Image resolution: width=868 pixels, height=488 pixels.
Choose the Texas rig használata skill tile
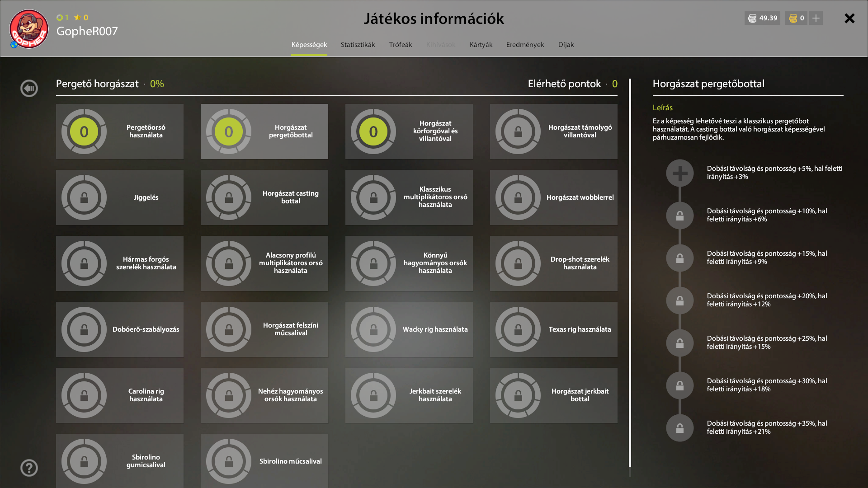pyautogui.click(x=553, y=329)
